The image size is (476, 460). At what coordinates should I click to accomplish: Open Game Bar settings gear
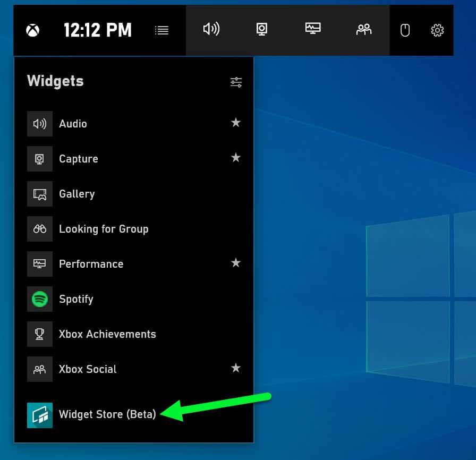(x=437, y=30)
